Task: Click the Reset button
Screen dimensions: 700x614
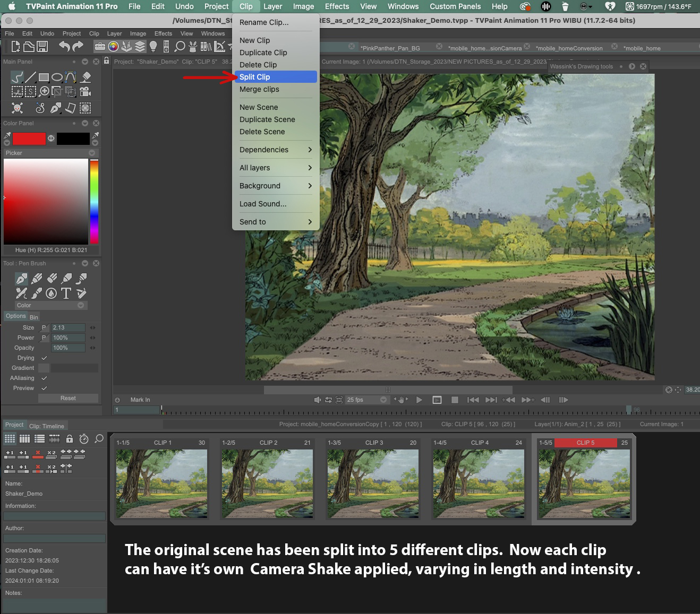Action: [x=68, y=399]
